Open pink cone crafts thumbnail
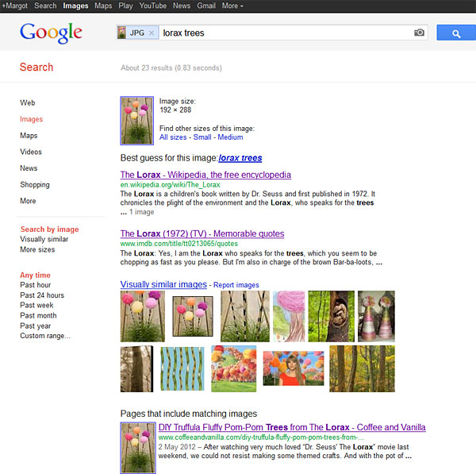 (x=376, y=316)
